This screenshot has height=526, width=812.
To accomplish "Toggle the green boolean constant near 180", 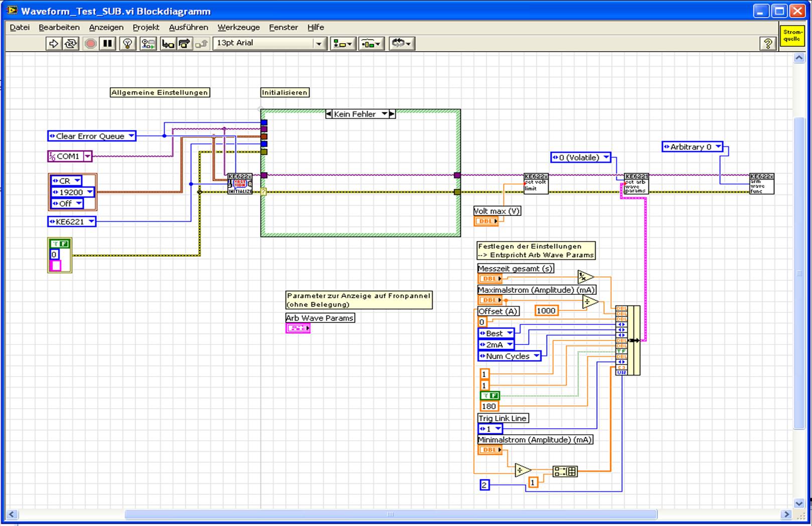I will (x=490, y=396).
